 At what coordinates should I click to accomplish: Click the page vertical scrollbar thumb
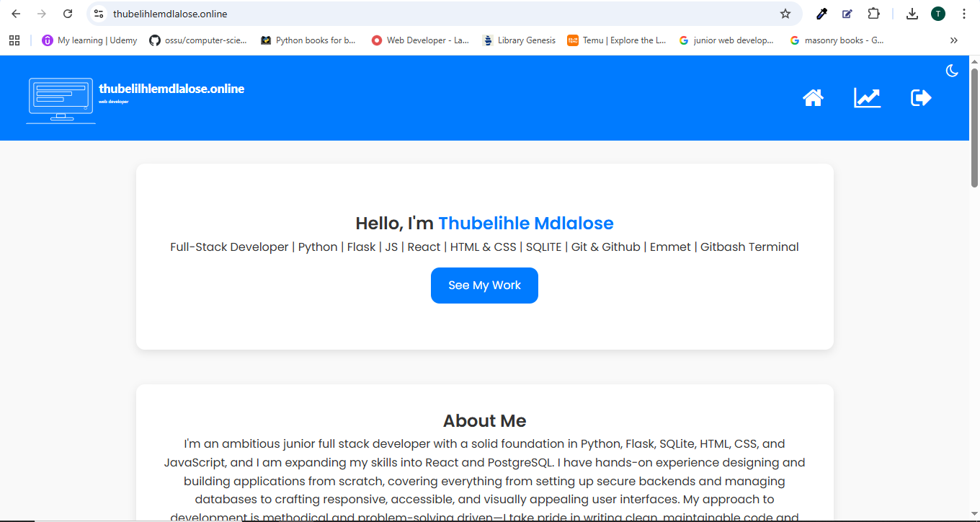coord(974,128)
